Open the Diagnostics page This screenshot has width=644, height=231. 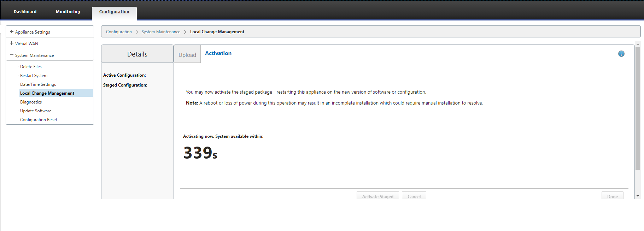click(31, 102)
